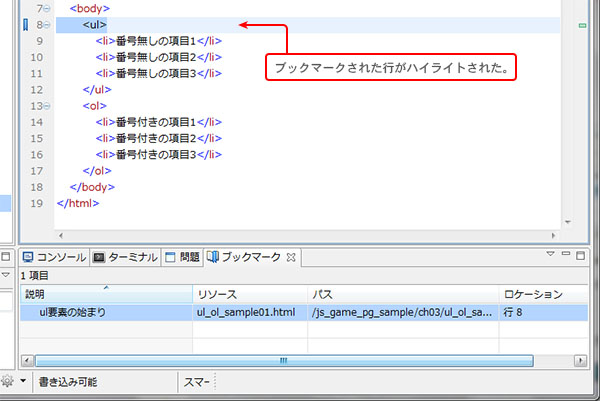Click the /js_game_pg_sample/ch03 path cell
600x401 pixels.
coord(402,312)
